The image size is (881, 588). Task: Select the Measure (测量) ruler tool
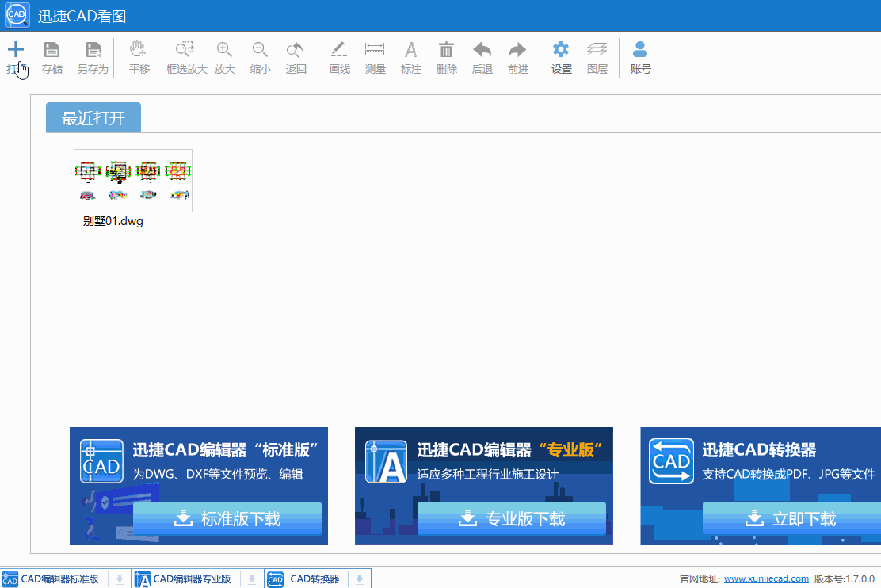375,49
